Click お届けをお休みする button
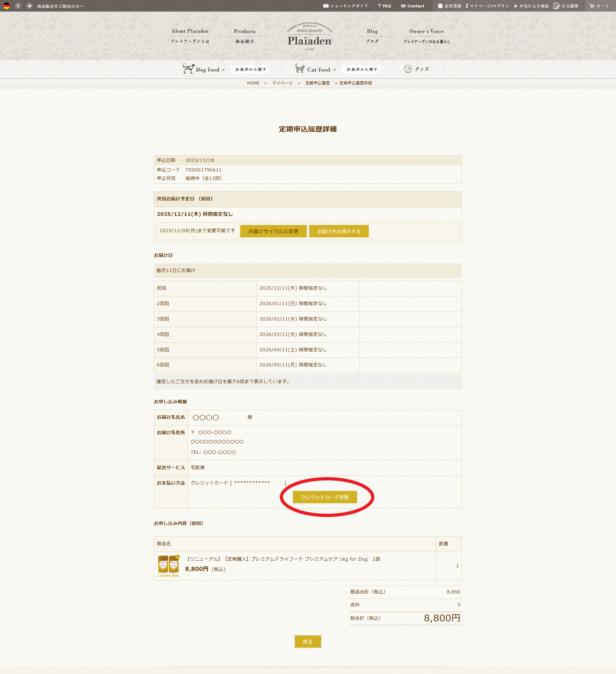 [338, 231]
